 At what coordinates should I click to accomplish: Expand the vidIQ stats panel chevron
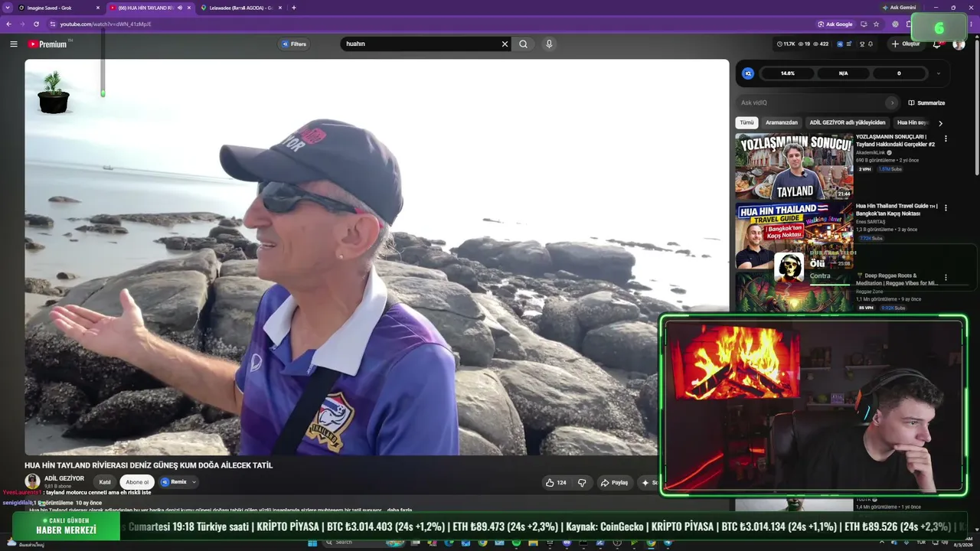(x=938, y=73)
